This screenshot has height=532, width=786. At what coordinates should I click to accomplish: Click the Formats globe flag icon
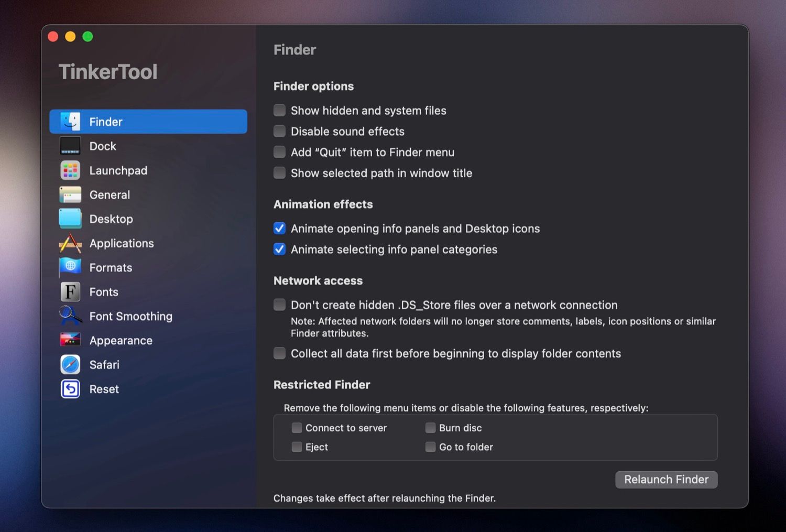pos(70,267)
